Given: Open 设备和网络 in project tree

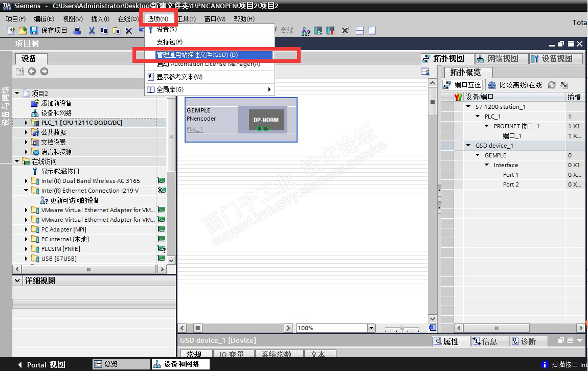Looking at the screenshot, I should (56, 113).
